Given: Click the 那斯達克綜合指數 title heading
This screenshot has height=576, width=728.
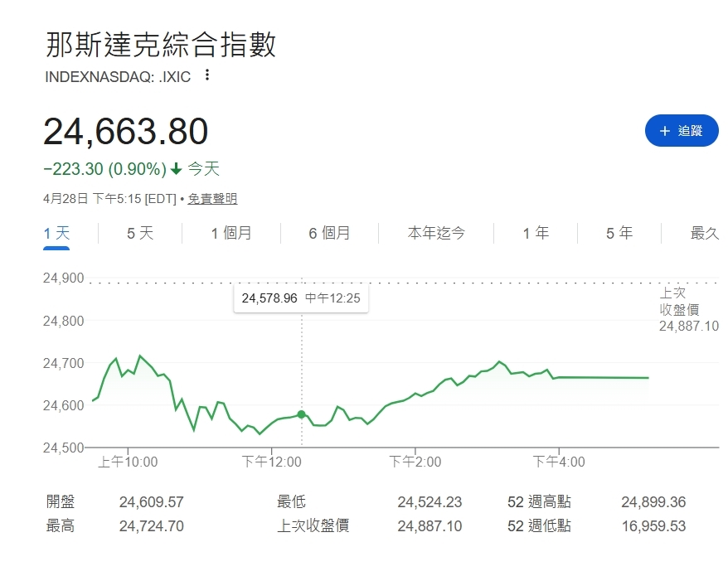Looking at the screenshot, I should pos(159,45).
